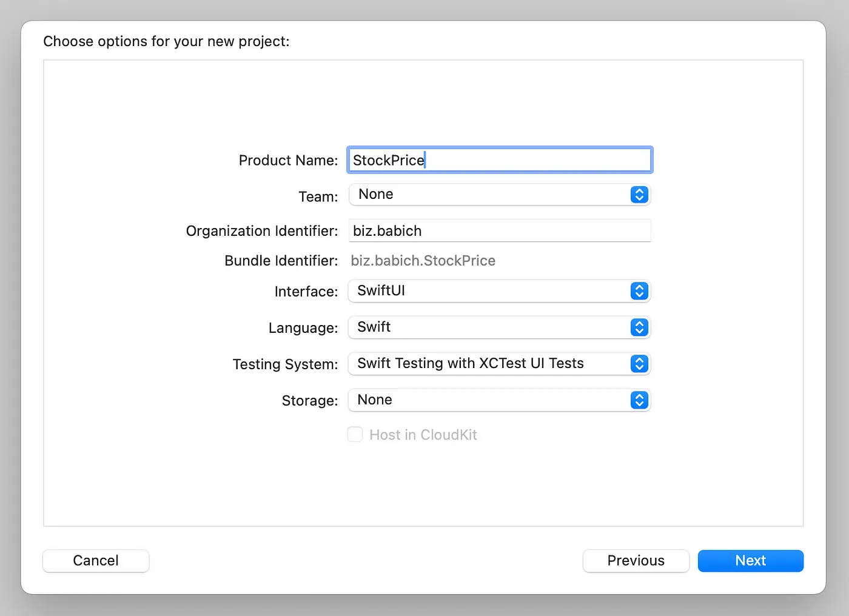
Task: Click the blue chevron arrows on Testing System popup
Action: 639,364
